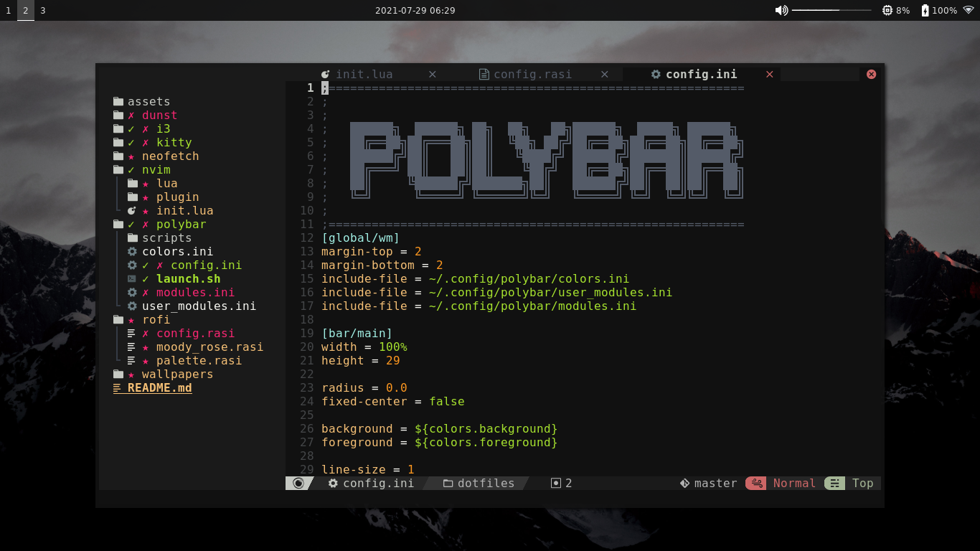This screenshot has width=980, height=551.
Task: Click the POLYBAR ASCII banner text
Action: pyautogui.click(x=547, y=160)
